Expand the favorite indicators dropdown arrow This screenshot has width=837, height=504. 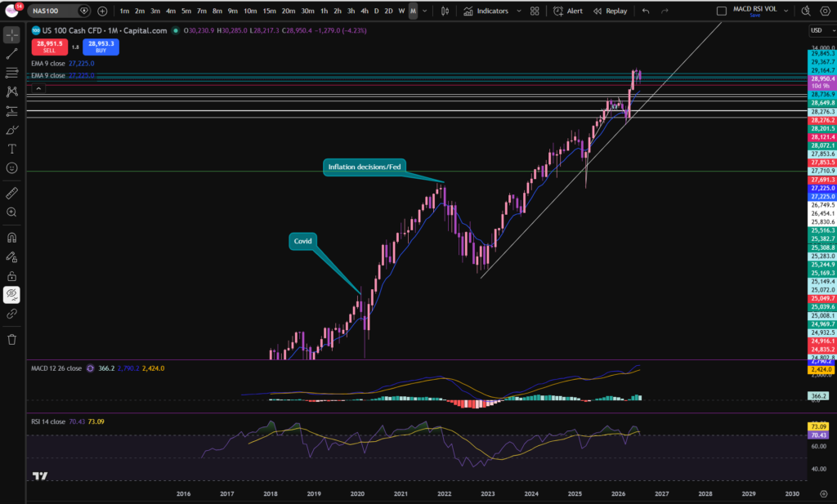click(519, 11)
